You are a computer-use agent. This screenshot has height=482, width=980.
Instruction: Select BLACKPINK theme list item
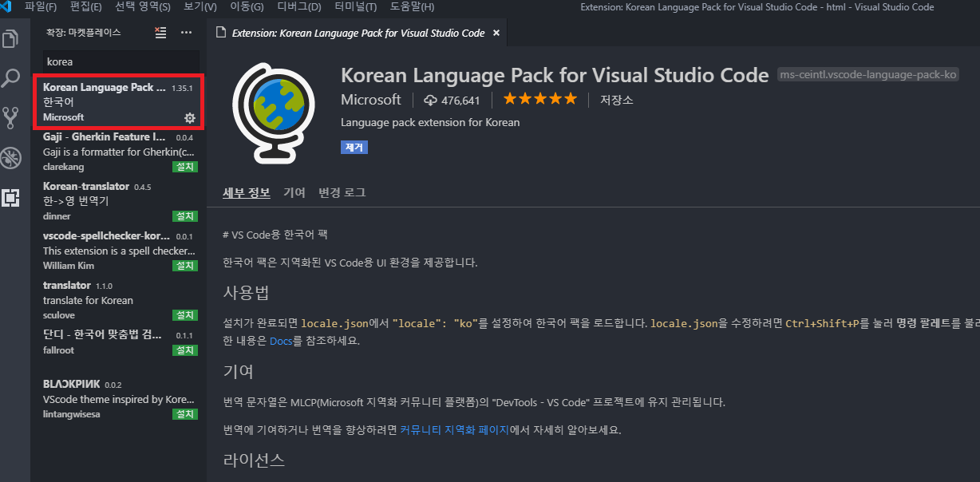[118, 399]
